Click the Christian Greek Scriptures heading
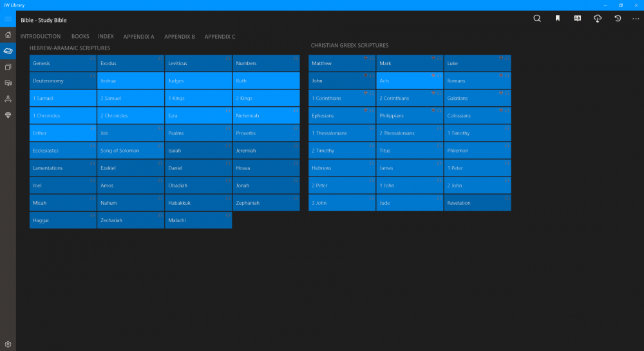The width and height of the screenshot is (644, 351). 350,46
